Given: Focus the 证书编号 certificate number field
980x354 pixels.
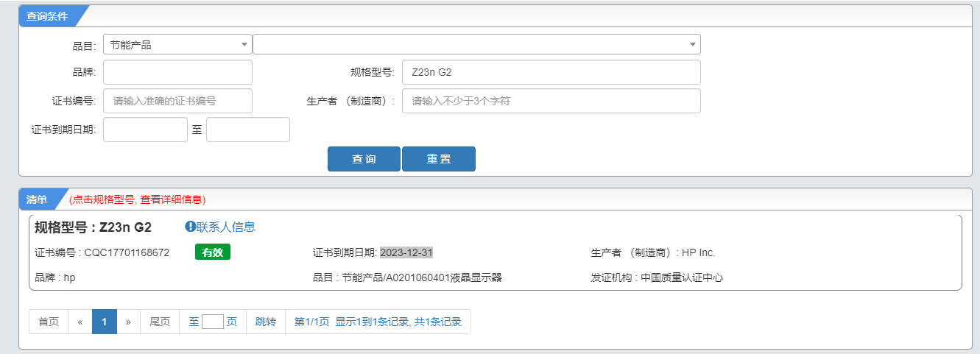Looking at the screenshot, I should click(177, 101).
